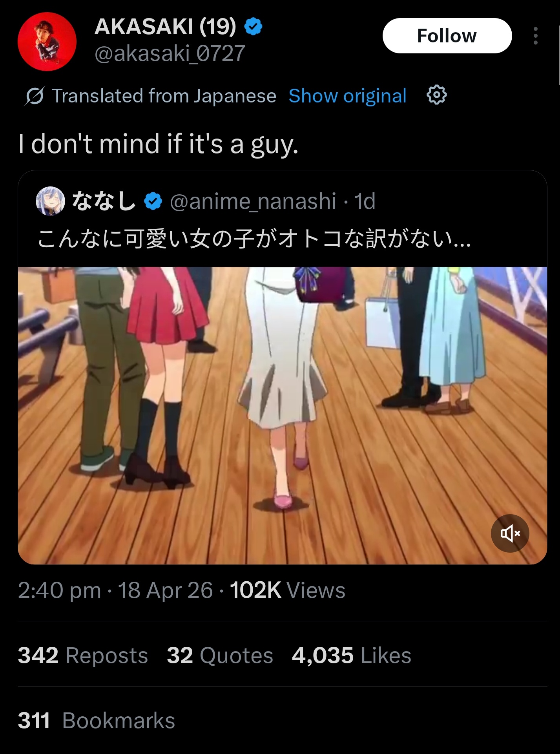The width and height of the screenshot is (560, 754).
Task: Show original Japanese text
Action: [347, 96]
